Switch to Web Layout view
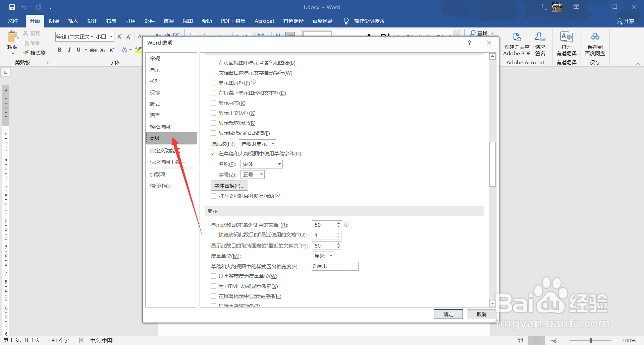 [x=553, y=340]
